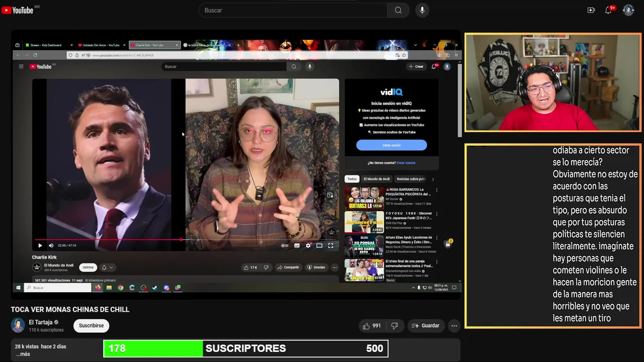Screen dimensions: 644x362
Task: Suscribirse to El Tartaja channel
Action: click(x=91, y=326)
